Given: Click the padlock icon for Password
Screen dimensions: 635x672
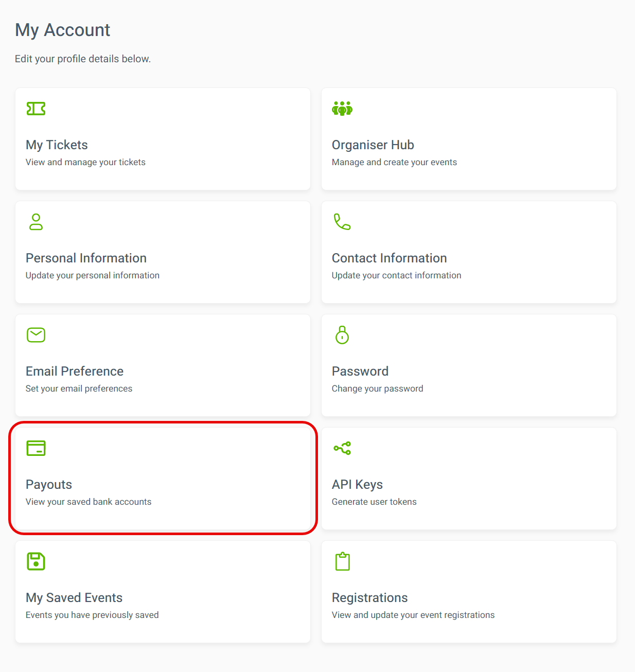Looking at the screenshot, I should coord(342,335).
